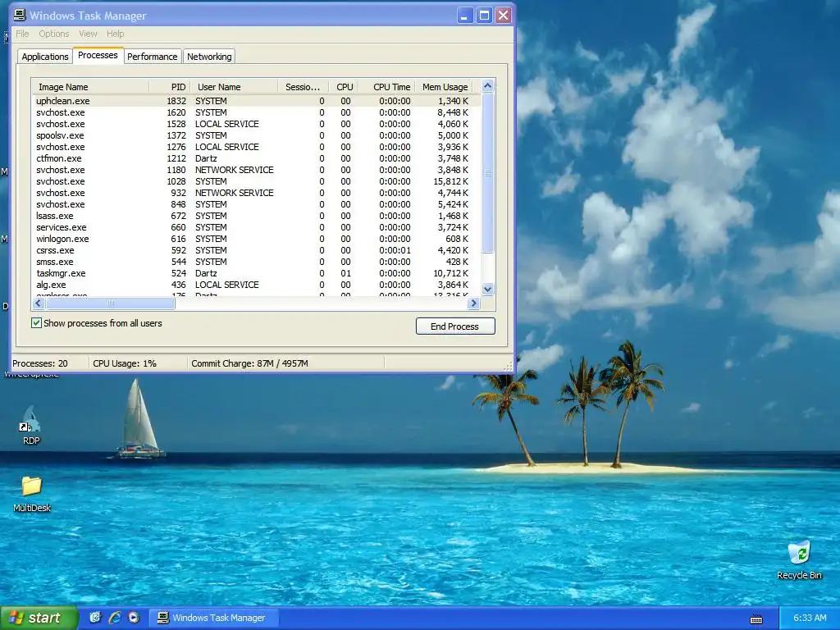Click the vertical scrollbar down arrow

(x=487, y=290)
